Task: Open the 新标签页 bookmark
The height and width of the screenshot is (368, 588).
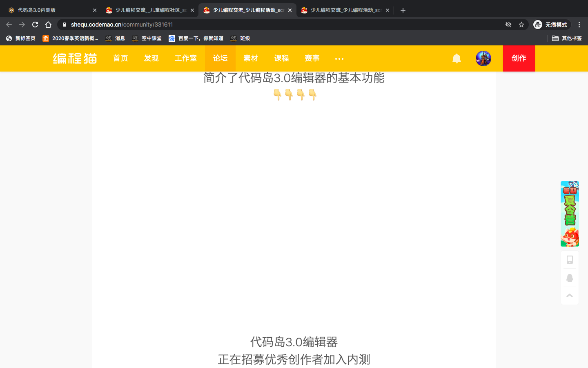Action: coord(21,38)
